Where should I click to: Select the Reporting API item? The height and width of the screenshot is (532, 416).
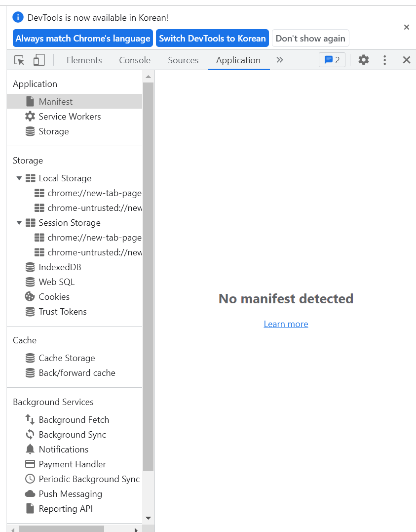tap(75, 509)
